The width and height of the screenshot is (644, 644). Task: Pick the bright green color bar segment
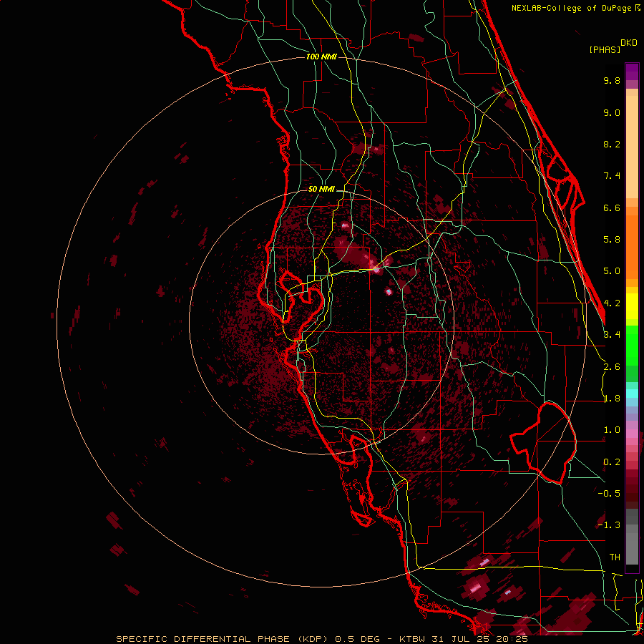tap(632, 345)
